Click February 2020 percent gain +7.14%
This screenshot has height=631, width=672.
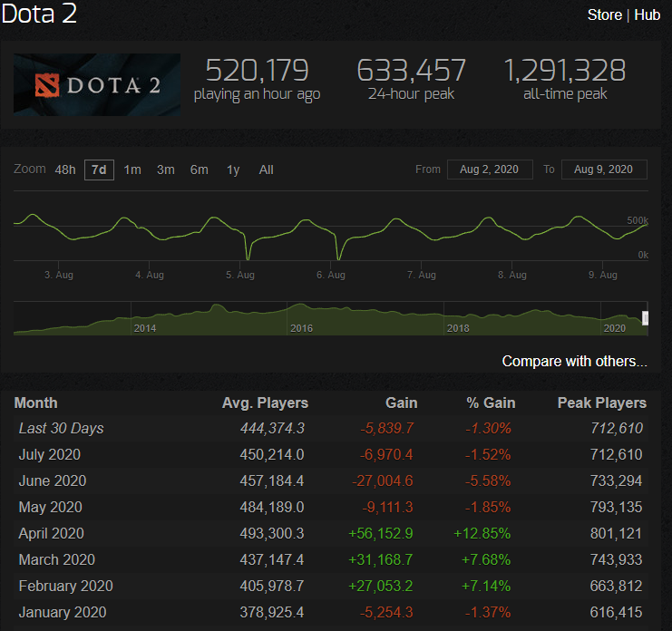tap(486, 586)
